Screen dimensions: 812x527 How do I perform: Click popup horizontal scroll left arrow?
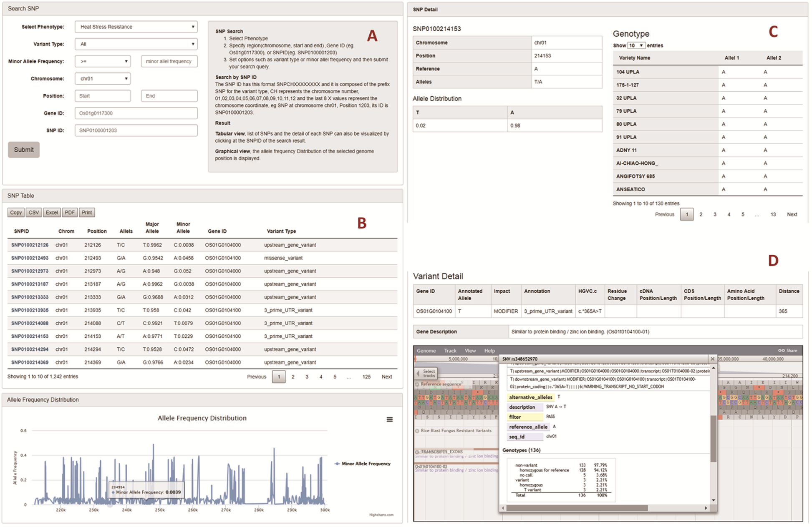click(x=503, y=508)
